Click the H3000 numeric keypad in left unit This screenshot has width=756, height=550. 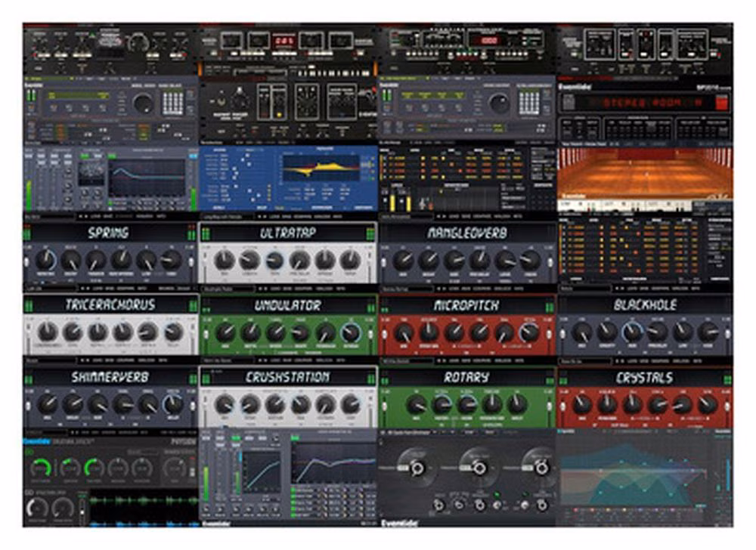[173, 103]
